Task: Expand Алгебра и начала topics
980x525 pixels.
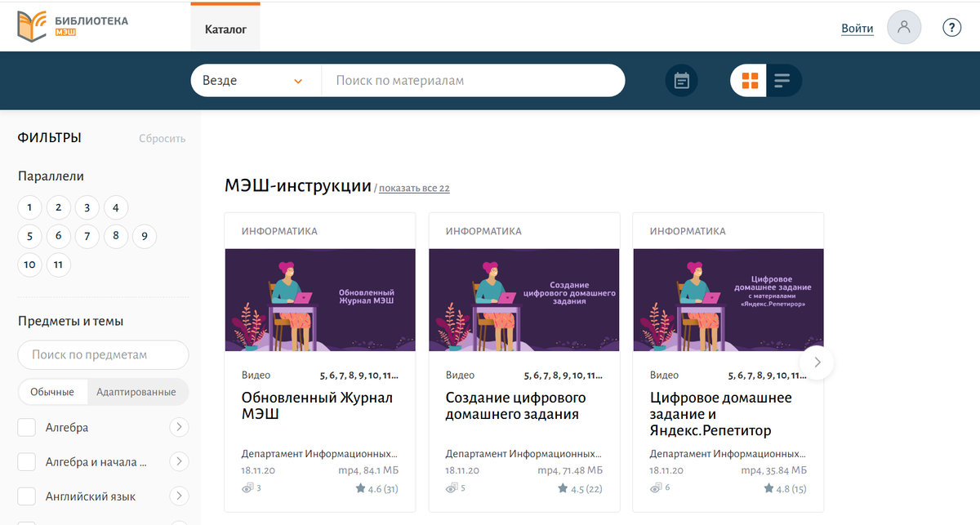Action: click(x=179, y=462)
